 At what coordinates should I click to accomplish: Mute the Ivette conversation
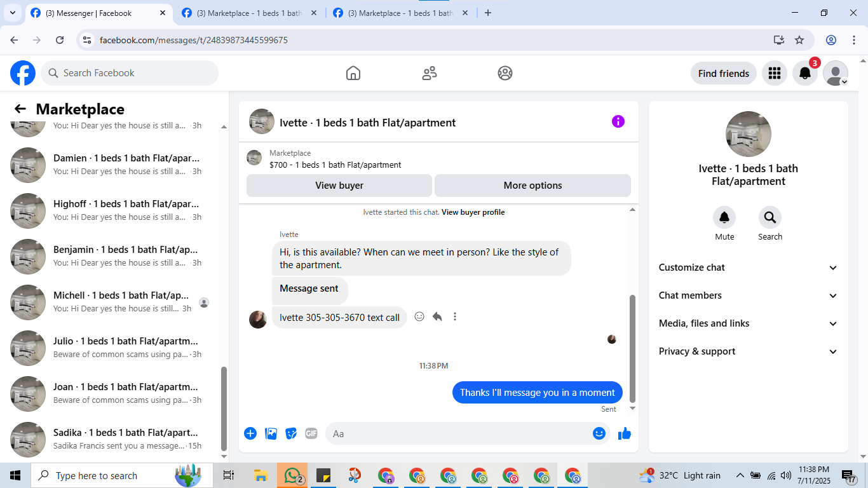pos(724,217)
